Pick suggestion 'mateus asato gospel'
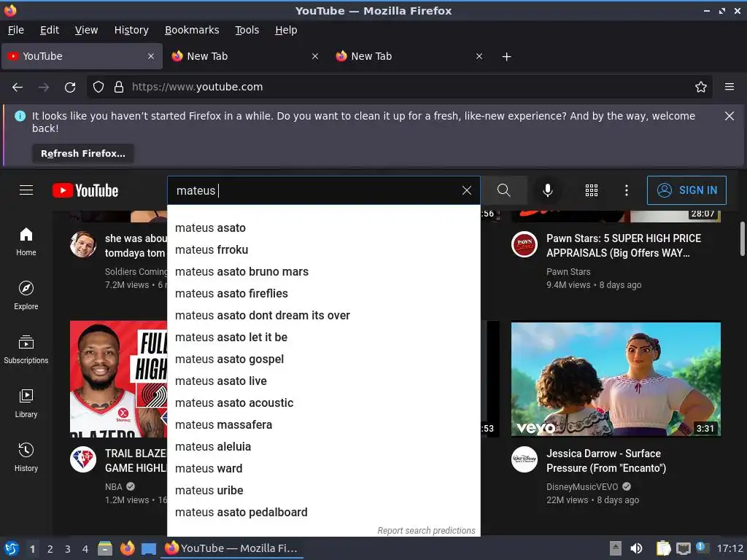This screenshot has height=560, width=747. point(323,359)
